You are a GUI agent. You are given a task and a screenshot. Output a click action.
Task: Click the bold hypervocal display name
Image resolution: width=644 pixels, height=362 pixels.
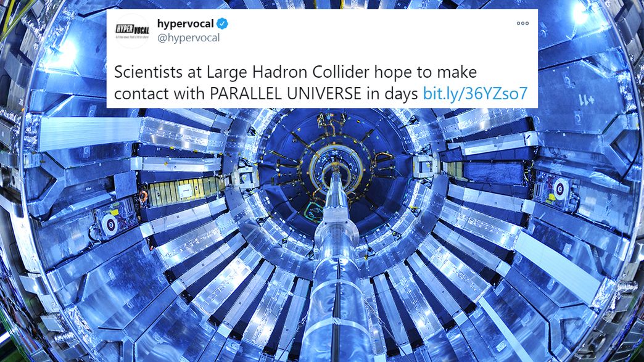185,24
